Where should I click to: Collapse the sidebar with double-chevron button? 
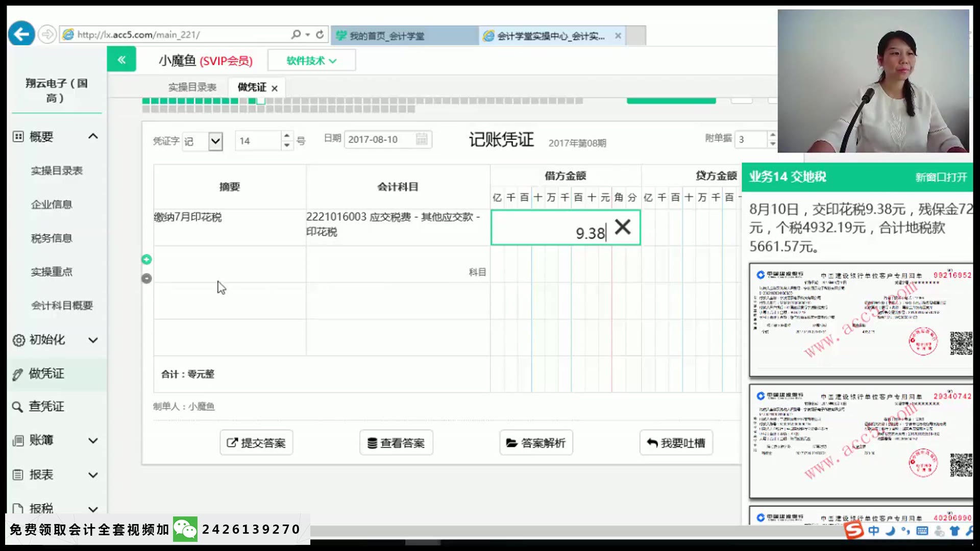121,60
